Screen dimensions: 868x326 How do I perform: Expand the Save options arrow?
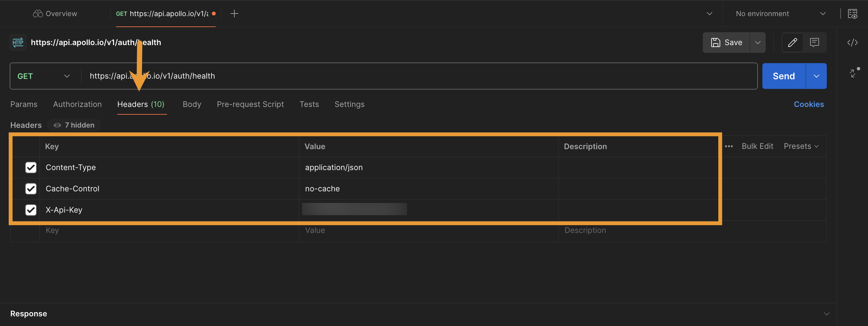tap(758, 43)
